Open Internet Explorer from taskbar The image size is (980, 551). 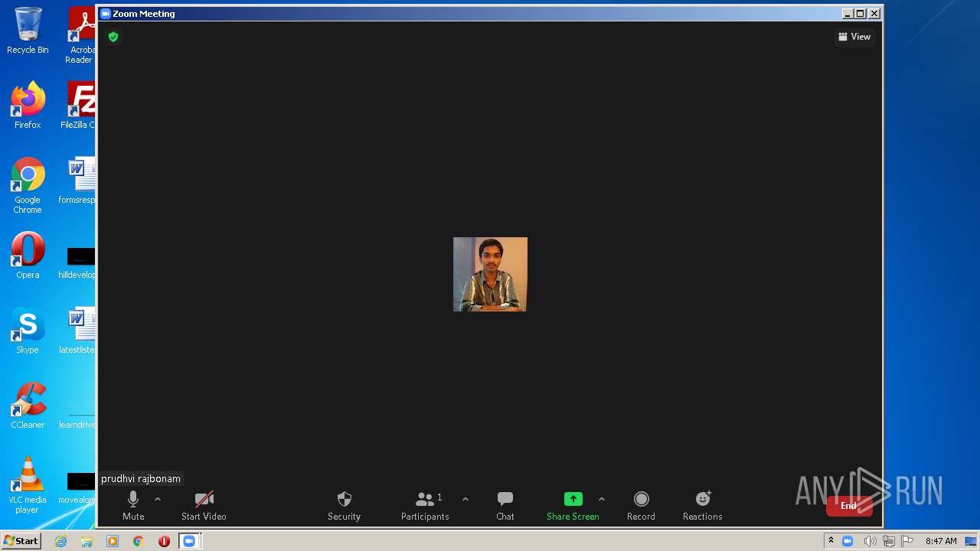point(60,541)
